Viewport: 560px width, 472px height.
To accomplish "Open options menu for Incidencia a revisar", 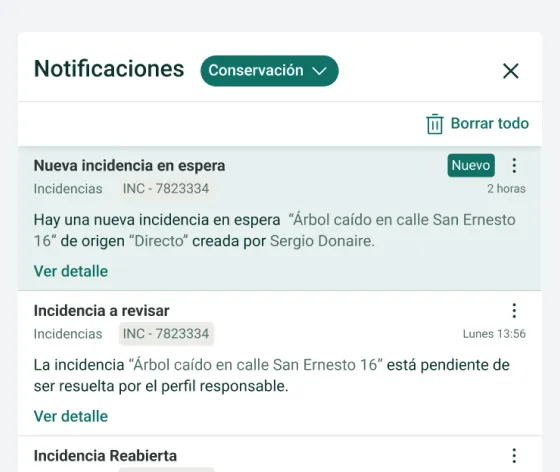I will point(514,311).
